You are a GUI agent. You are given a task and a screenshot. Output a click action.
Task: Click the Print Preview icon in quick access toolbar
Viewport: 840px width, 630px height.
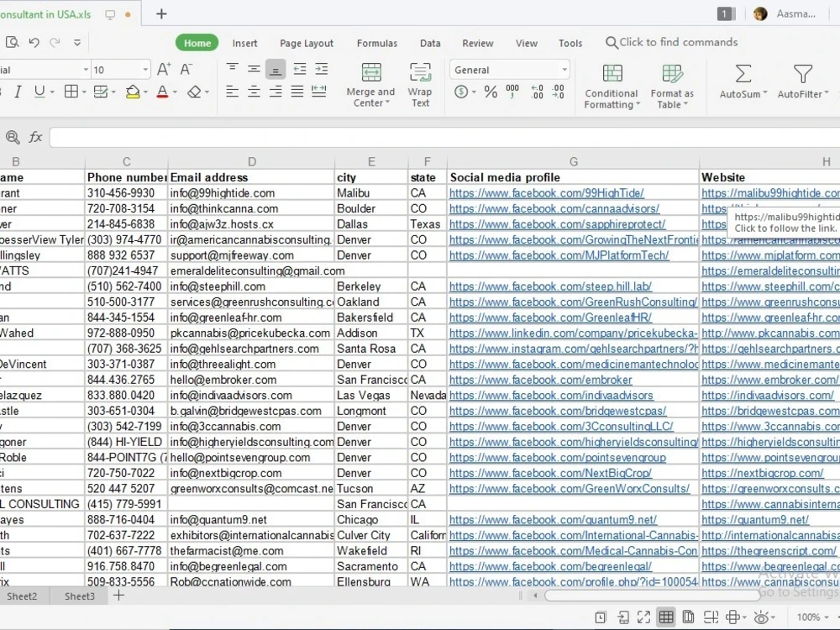tap(12, 42)
